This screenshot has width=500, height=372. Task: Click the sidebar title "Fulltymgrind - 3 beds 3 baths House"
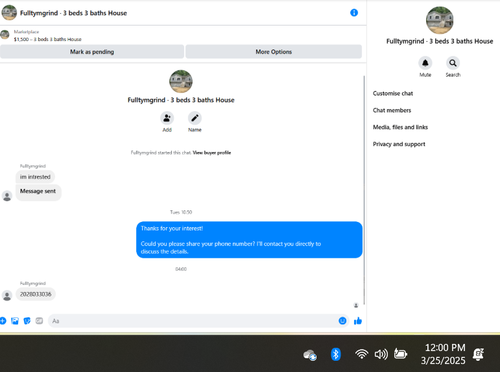(x=440, y=41)
